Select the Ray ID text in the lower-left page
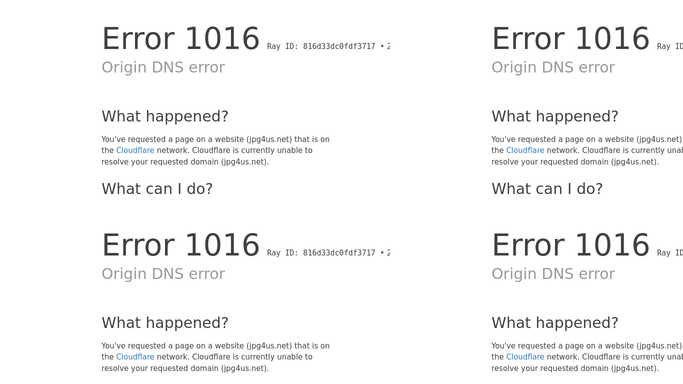 [328, 253]
